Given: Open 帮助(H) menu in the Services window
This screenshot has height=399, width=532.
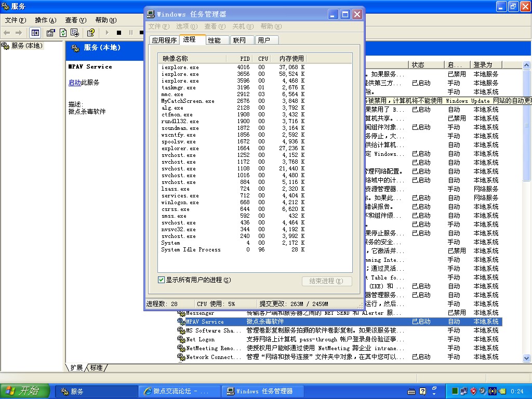Looking at the screenshot, I should (x=106, y=20).
